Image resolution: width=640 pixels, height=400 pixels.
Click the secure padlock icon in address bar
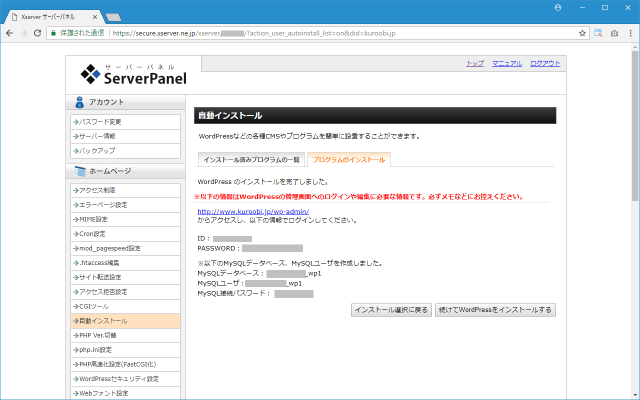pos(55,32)
